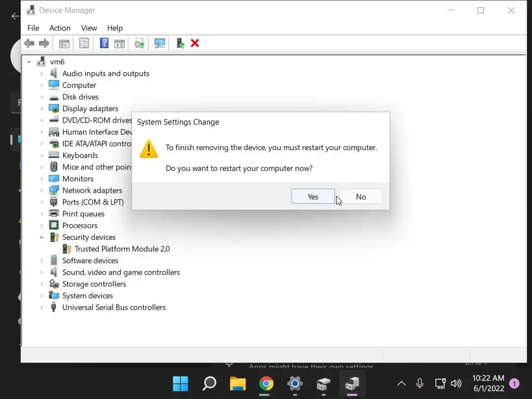
Task: Select Monitors category label
Action: [78, 179]
